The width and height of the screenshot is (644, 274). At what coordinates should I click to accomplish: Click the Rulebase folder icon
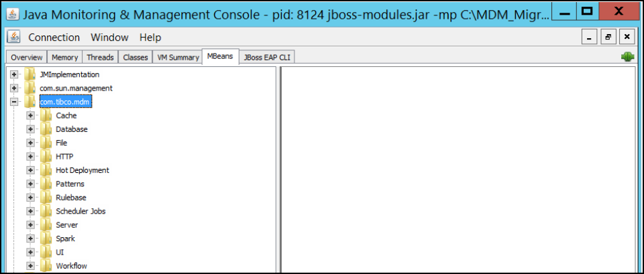[46, 198]
